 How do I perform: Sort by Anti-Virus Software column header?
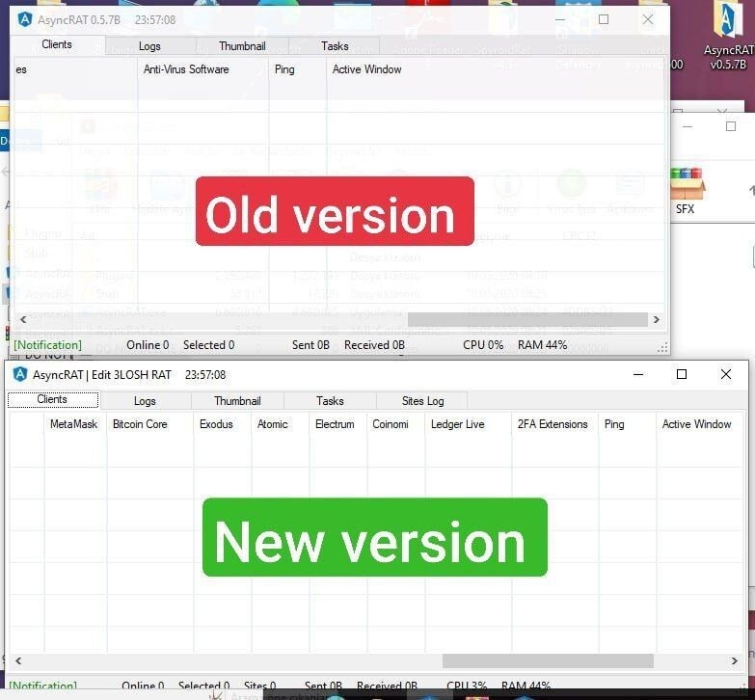tap(202, 69)
